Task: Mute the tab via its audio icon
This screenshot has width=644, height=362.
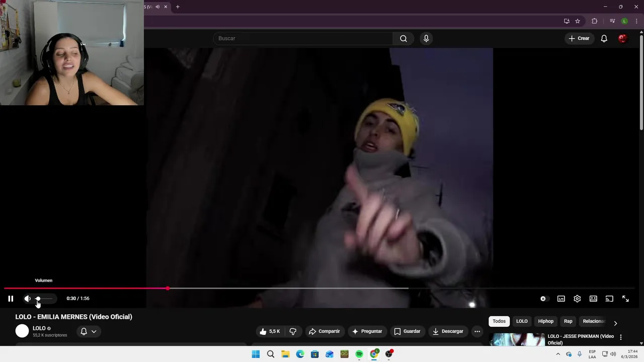Action: 157,7
